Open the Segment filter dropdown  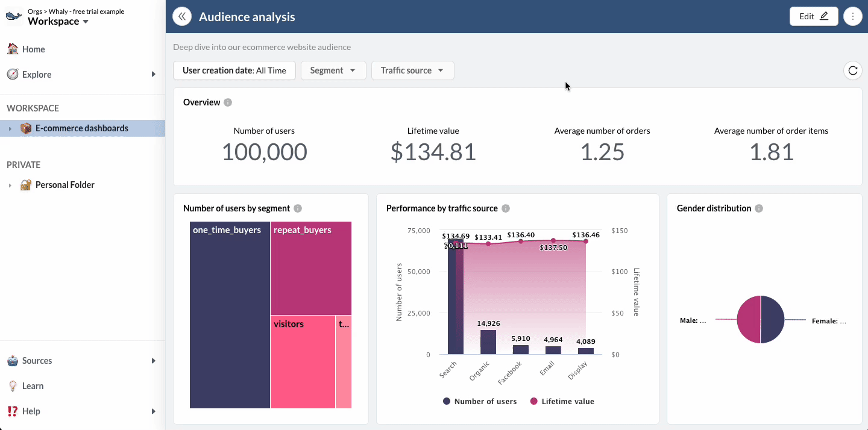tap(333, 70)
